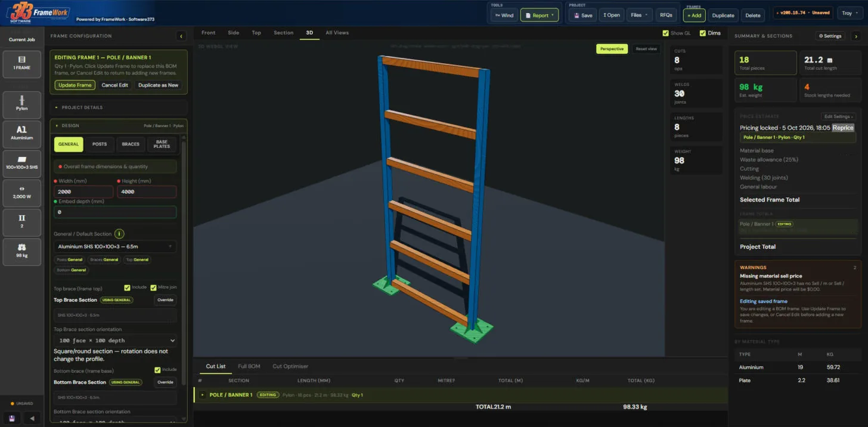868x427 pixels.
Task: Click the info icon beside General / Default Section
Action: pyautogui.click(x=119, y=234)
